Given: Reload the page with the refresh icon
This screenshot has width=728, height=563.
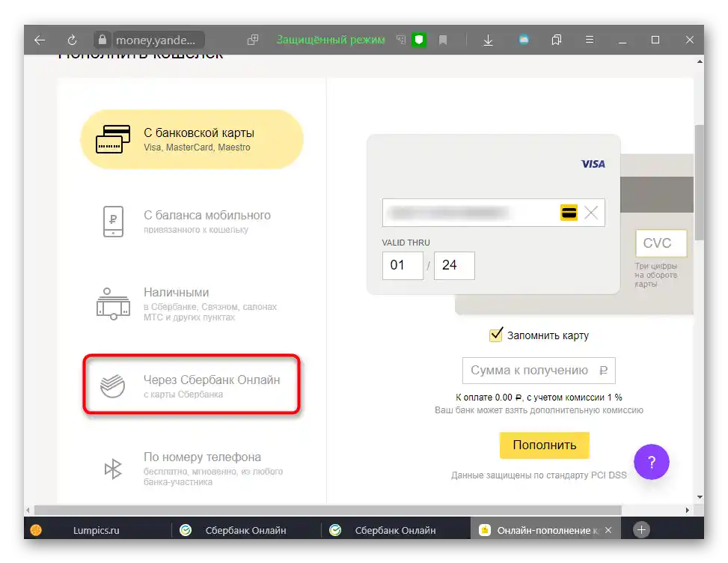Looking at the screenshot, I should pos(72,40).
